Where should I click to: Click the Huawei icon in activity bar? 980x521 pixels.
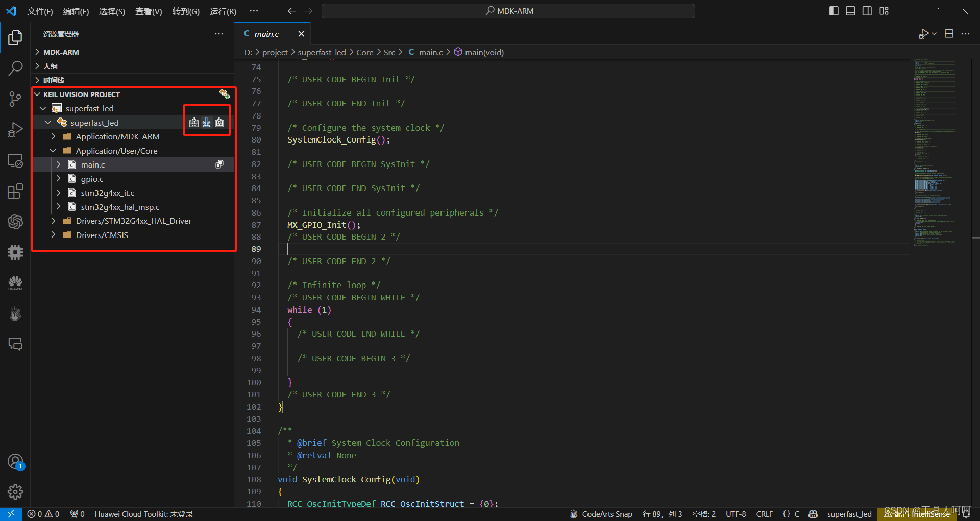[x=15, y=283]
